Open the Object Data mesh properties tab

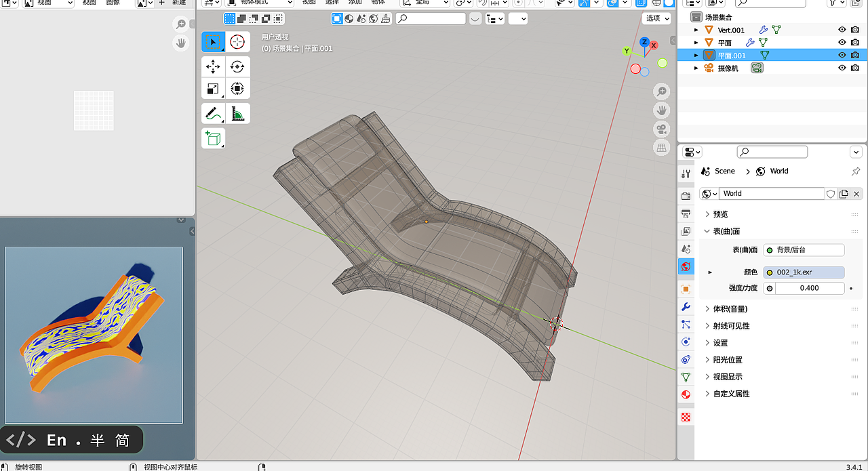[x=686, y=377]
